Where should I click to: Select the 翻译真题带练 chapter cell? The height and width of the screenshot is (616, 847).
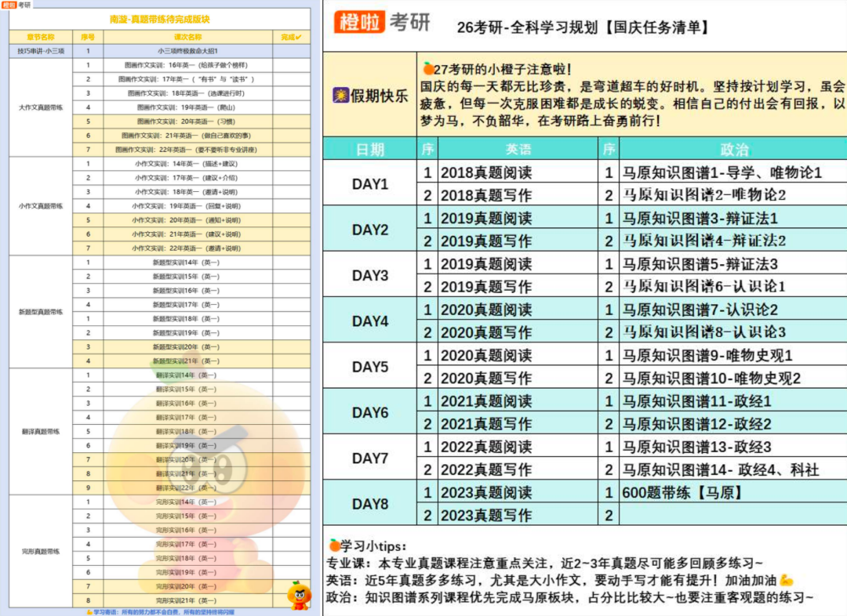41,431
